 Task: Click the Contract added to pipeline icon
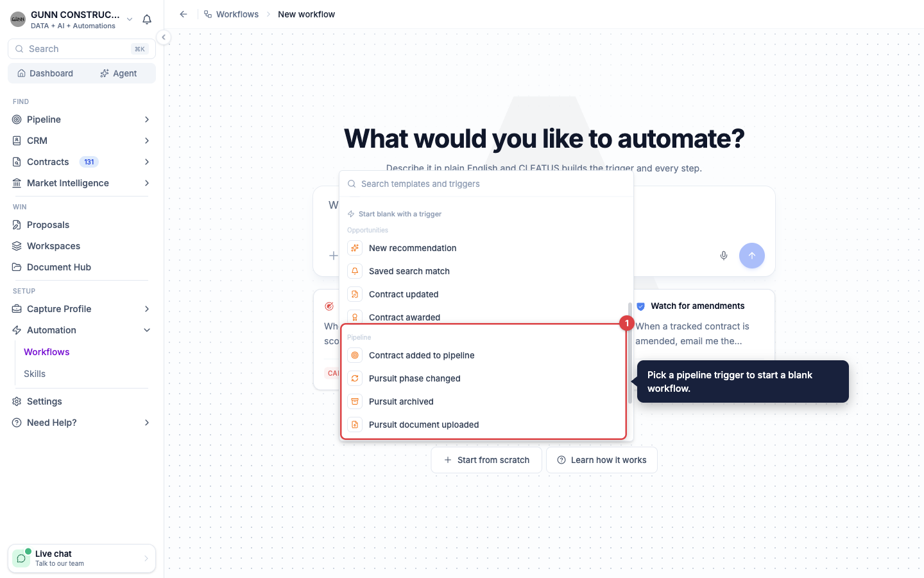tap(355, 355)
